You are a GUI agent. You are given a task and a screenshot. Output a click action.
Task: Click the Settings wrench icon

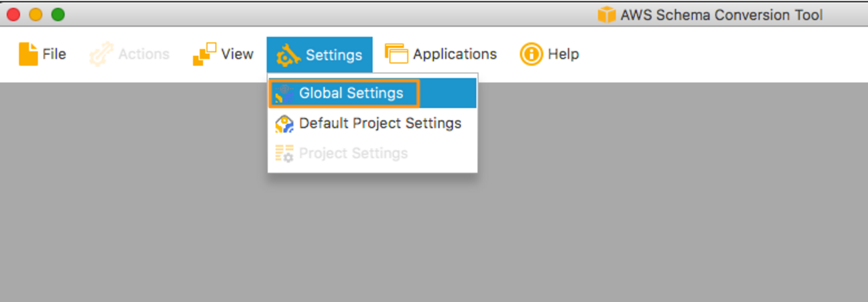(288, 55)
